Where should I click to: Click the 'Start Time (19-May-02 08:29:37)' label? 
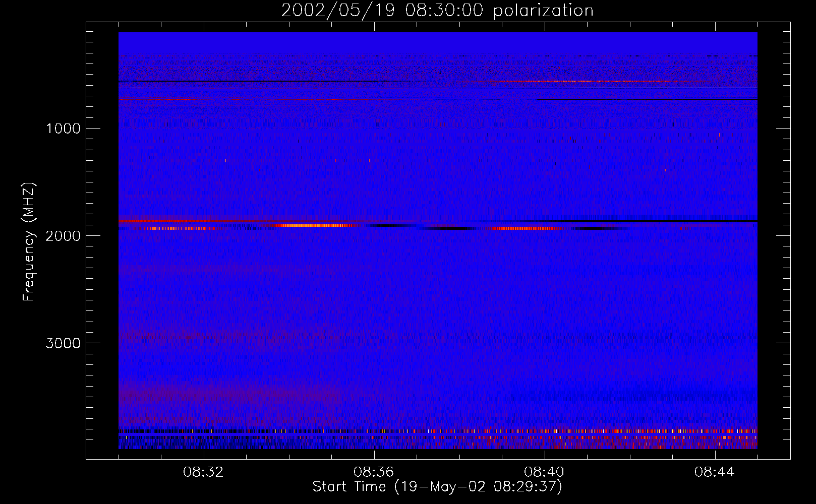click(x=437, y=487)
